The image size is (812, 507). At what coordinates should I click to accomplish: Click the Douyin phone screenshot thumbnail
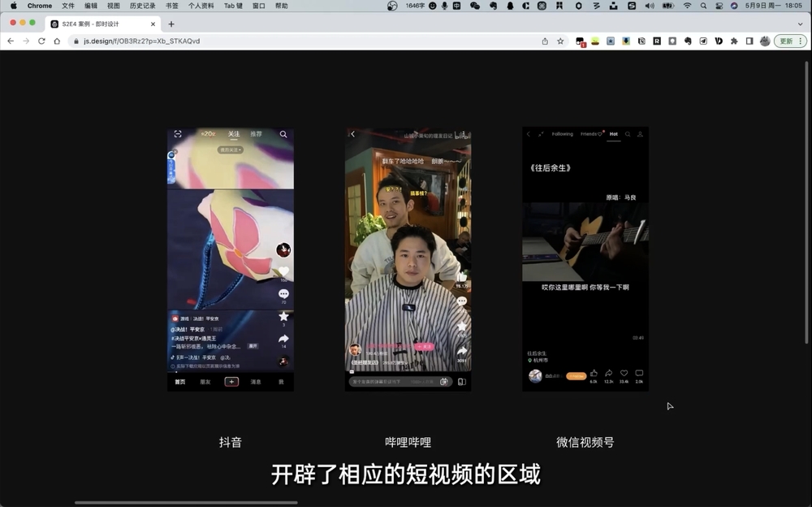(231, 259)
